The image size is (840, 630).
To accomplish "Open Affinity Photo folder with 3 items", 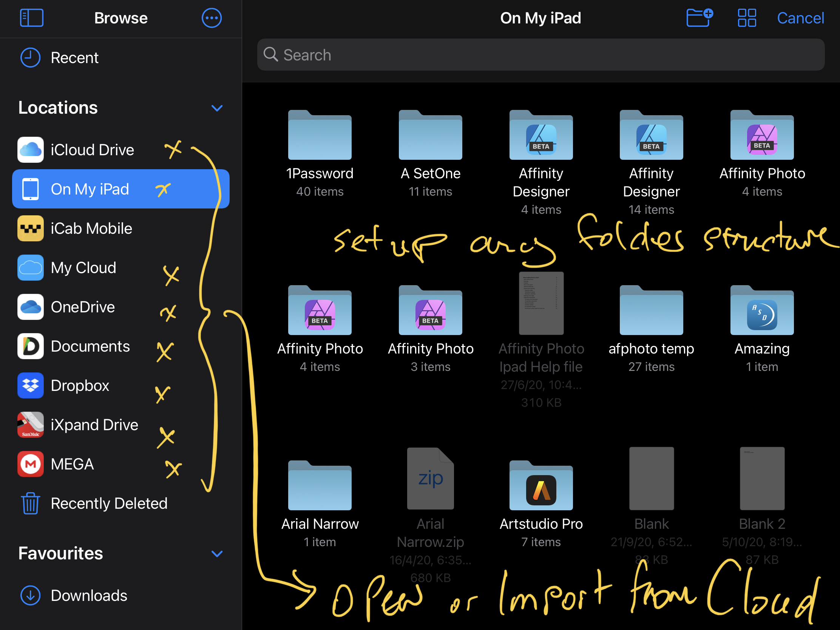I will point(430,310).
